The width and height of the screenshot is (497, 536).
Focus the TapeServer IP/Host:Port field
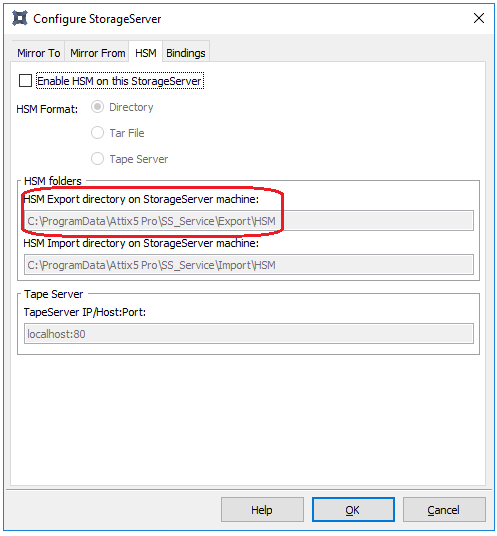(x=249, y=334)
